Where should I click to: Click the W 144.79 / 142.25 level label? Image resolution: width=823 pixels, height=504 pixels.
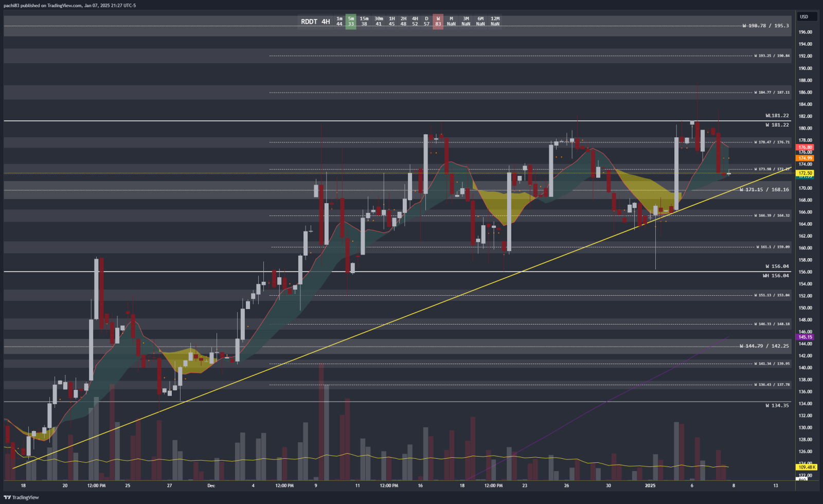pos(764,346)
